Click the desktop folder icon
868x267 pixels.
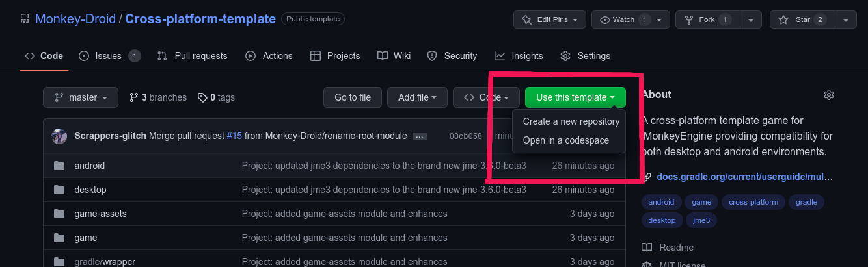[59, 190]
